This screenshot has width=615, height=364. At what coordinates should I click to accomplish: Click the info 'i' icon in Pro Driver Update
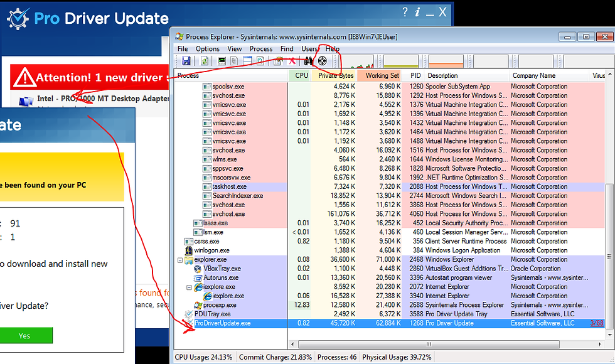(x=417, y=12)
